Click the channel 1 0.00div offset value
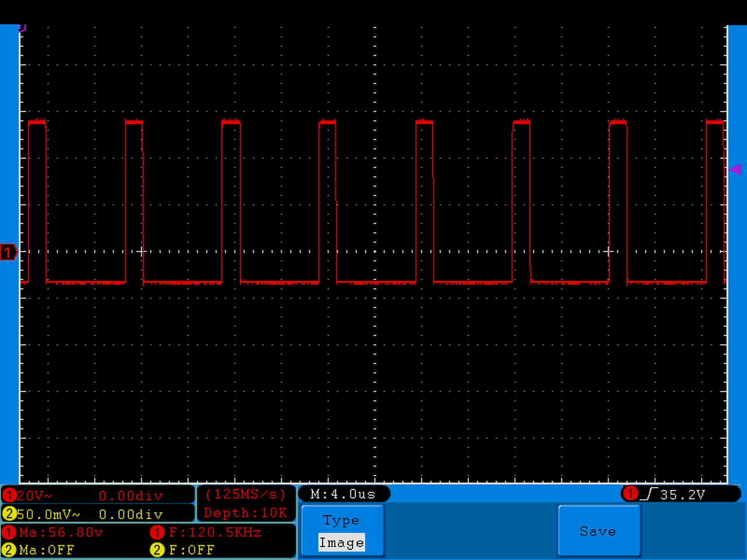The image size is (747, 560). click(131, 496)
